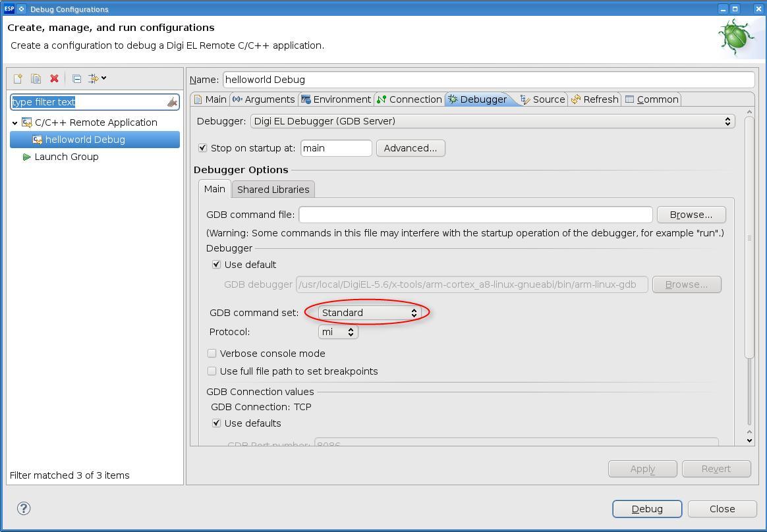This screenshot has width=767, height=532.
Task: Enable Use full file path to set breakpoints
Action: pos(212,371)
